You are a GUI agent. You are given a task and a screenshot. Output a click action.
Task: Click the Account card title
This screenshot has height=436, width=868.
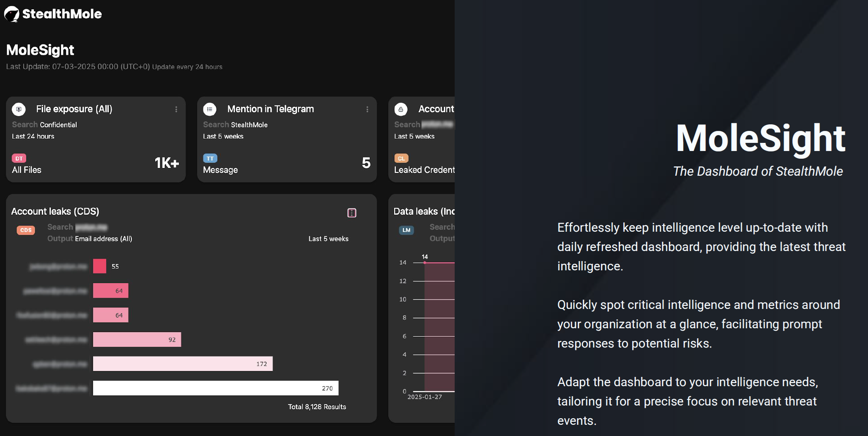pyautogui.click(x=436, y=109)
